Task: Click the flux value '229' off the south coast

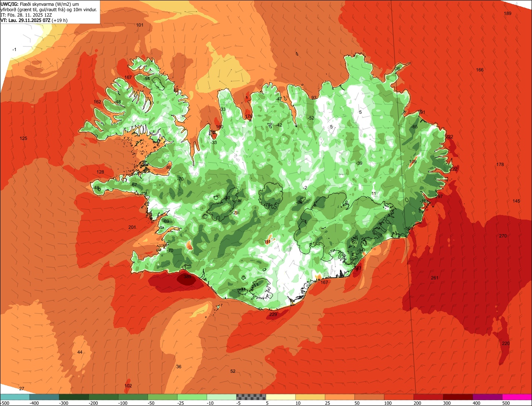Action: click(273, 314)
